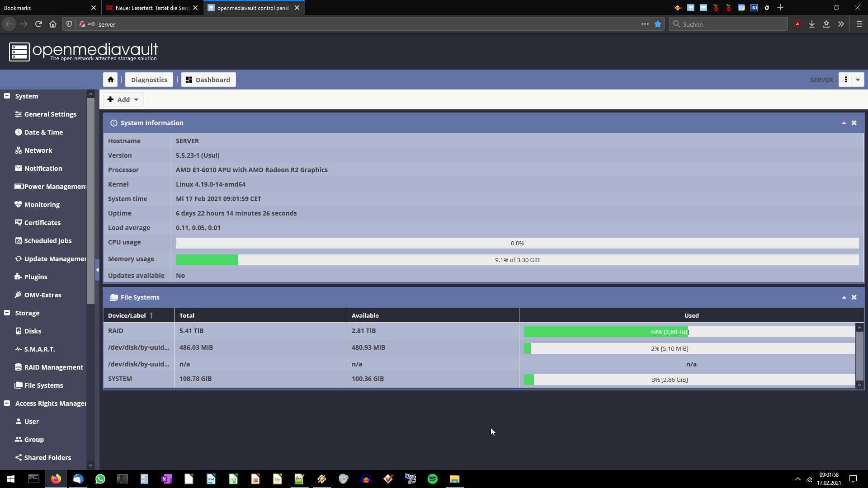Click the home icon in breadcrumb bar

click(110, 80)
